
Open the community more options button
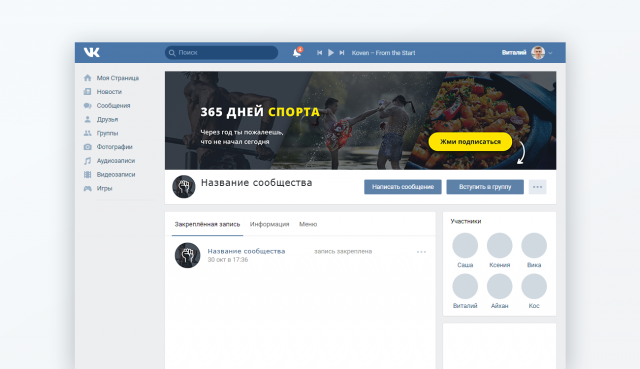tap(538, 187)
